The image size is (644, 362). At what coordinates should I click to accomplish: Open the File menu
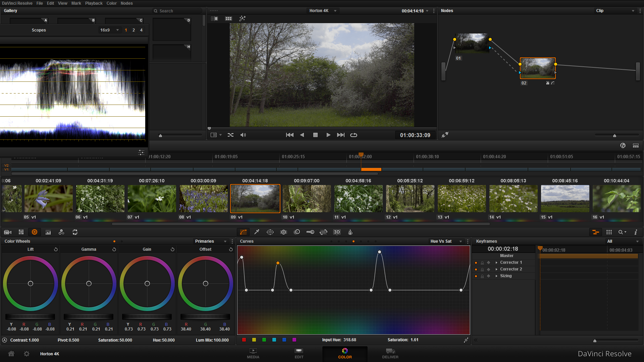pyautogui.click(x=40, y=3)
